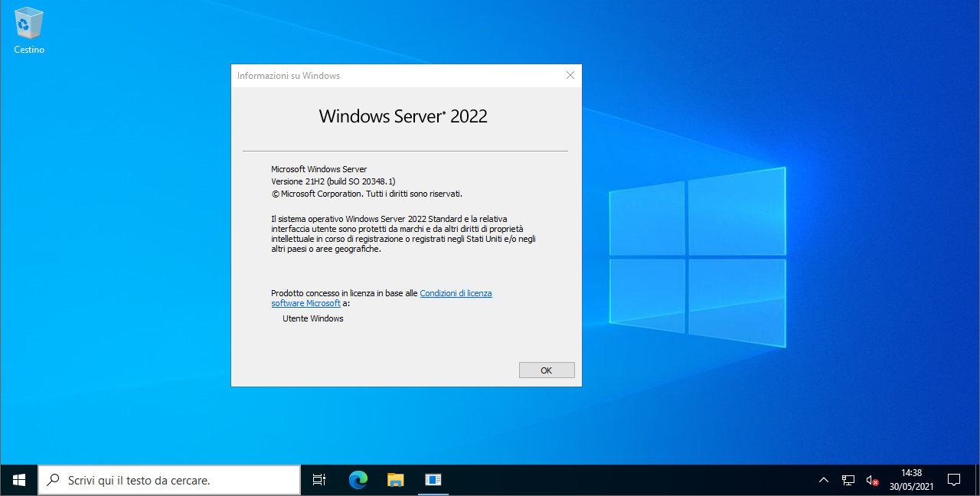Click the taskbar search box
The width and height of the screenshot is (980, 496).
(169, 480)
